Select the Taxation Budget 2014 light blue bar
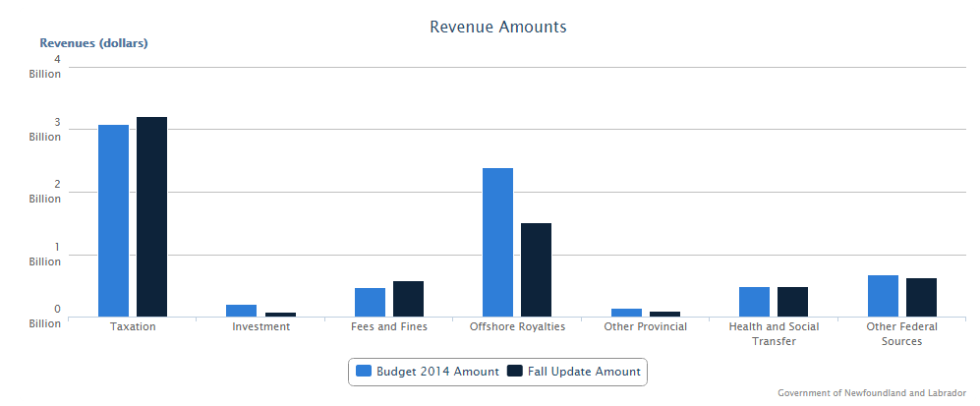 click(x=113, y=220)
